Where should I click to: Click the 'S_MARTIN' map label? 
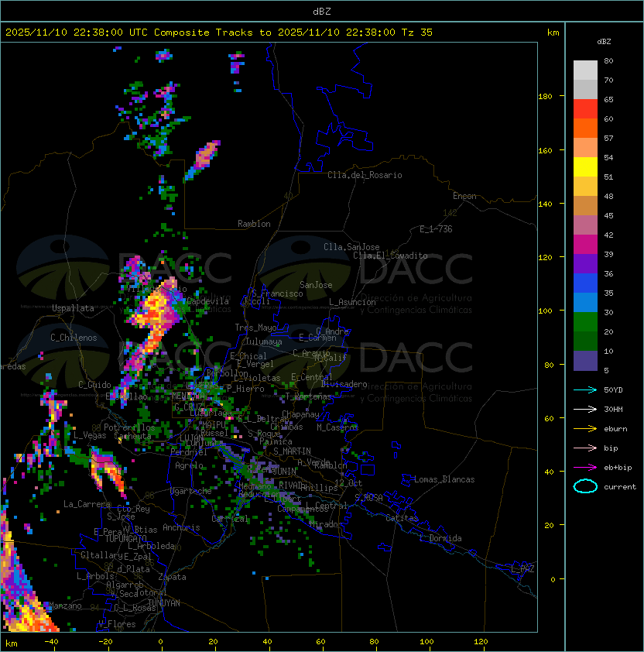[x=292, y=451]
